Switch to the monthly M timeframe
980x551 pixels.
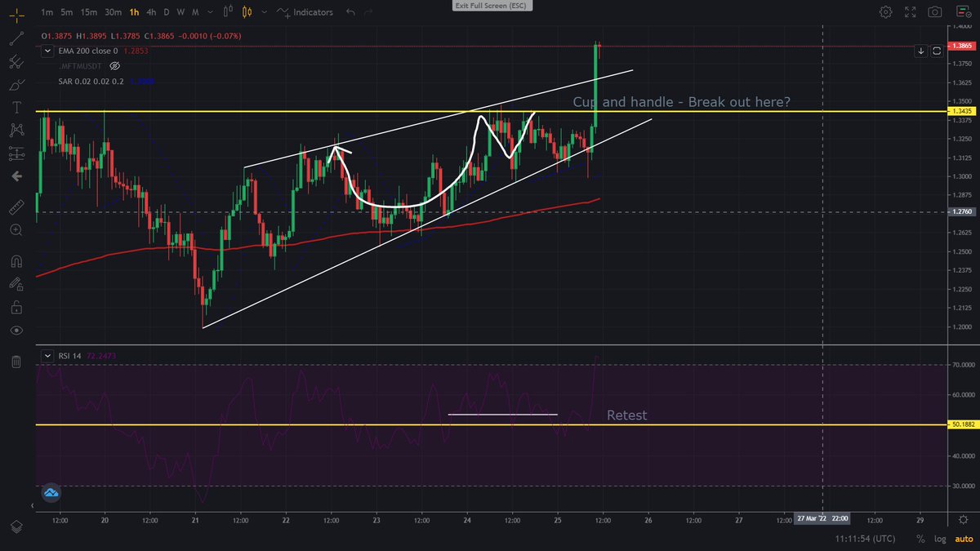click(x=194, y=12)
